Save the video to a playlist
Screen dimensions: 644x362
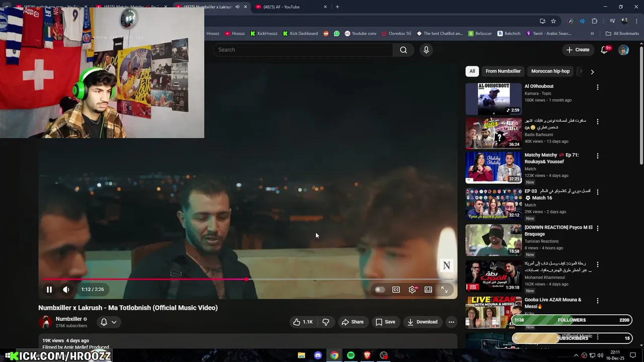click(385, 322)
